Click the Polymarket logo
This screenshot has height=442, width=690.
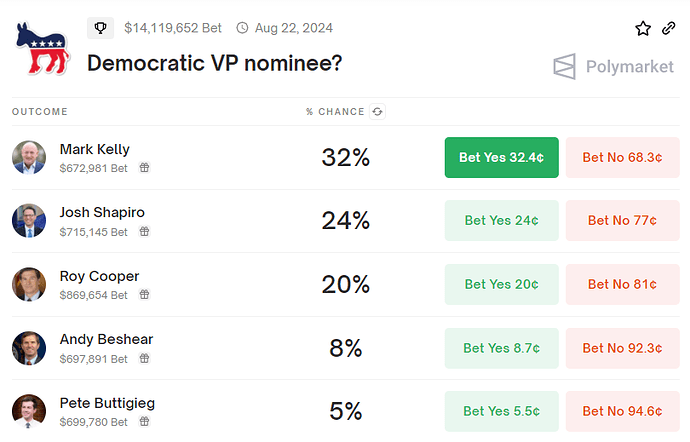(x=613, y=67)
